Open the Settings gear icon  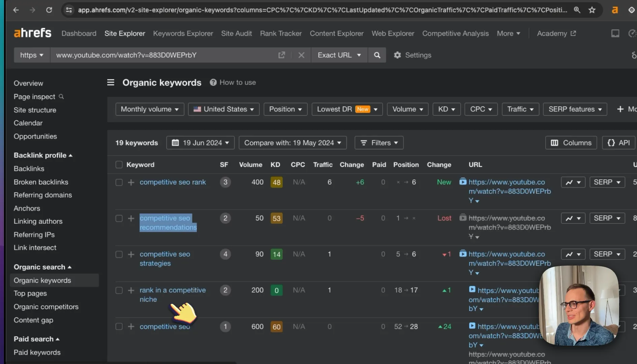click(x=397, y=55)
